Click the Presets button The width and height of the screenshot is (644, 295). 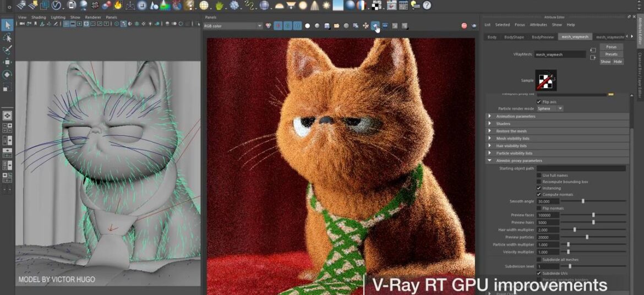pyautogui.click(x=611, y=54)
